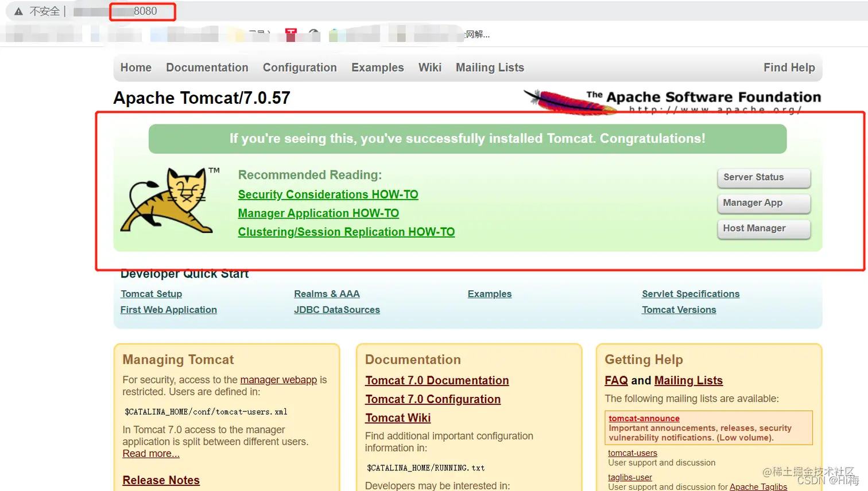Open the taglibs-user mailing list link
Viewport: 868px width, 491px height.
[630, 477]
